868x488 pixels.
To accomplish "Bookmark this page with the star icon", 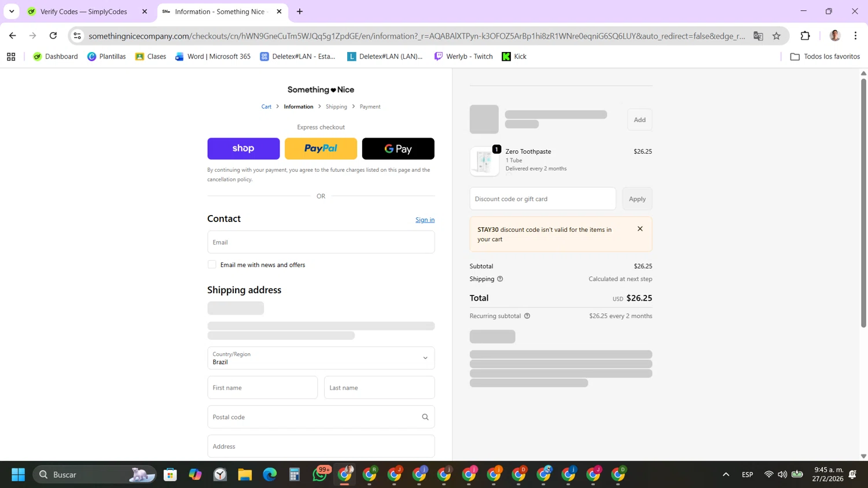I will [x=777, y=36].
